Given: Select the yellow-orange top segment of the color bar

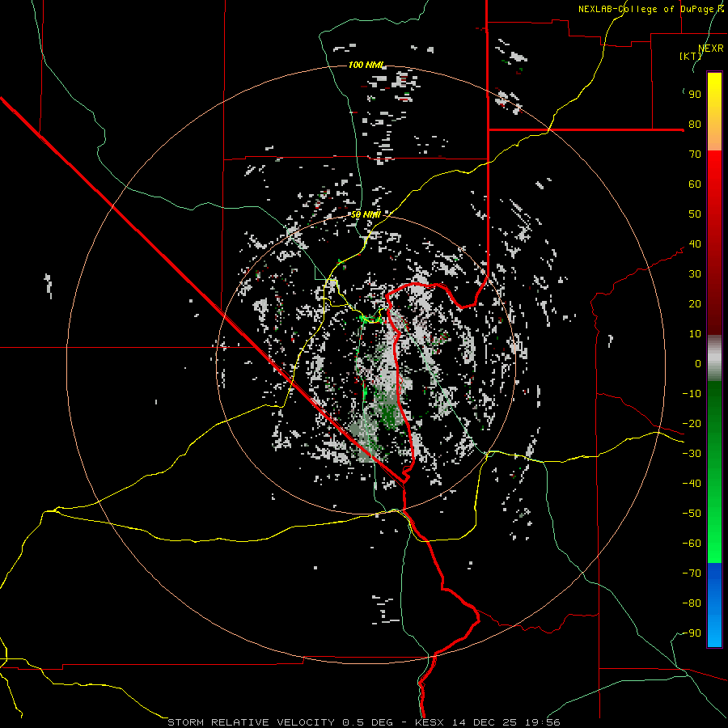Looking at the screenshot, I should coord(714,112).
